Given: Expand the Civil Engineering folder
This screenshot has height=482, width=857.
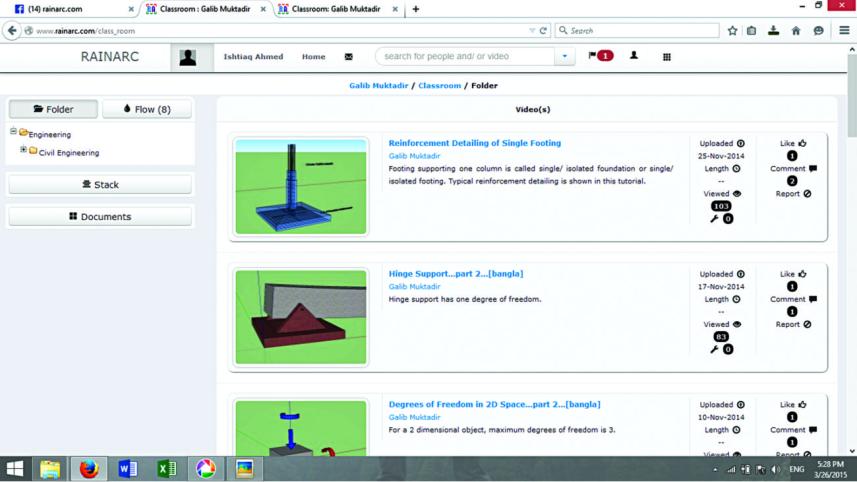Looking at the screenshot, I should coord(23,151).
